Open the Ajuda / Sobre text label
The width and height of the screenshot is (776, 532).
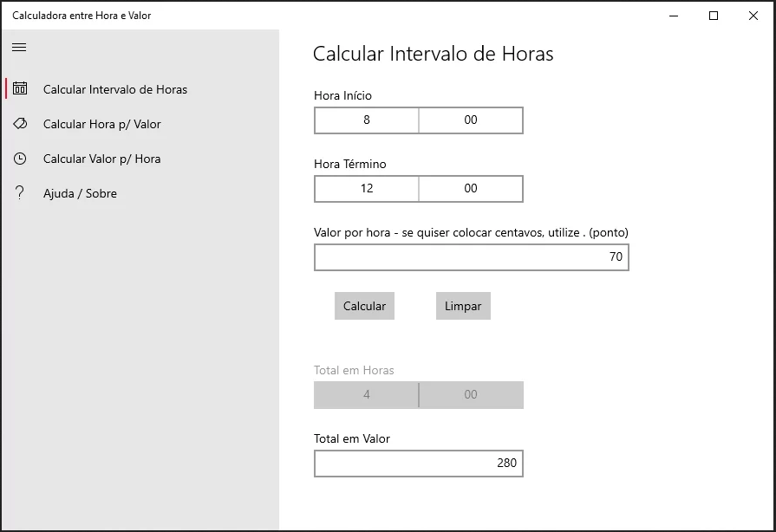point(80,193)
